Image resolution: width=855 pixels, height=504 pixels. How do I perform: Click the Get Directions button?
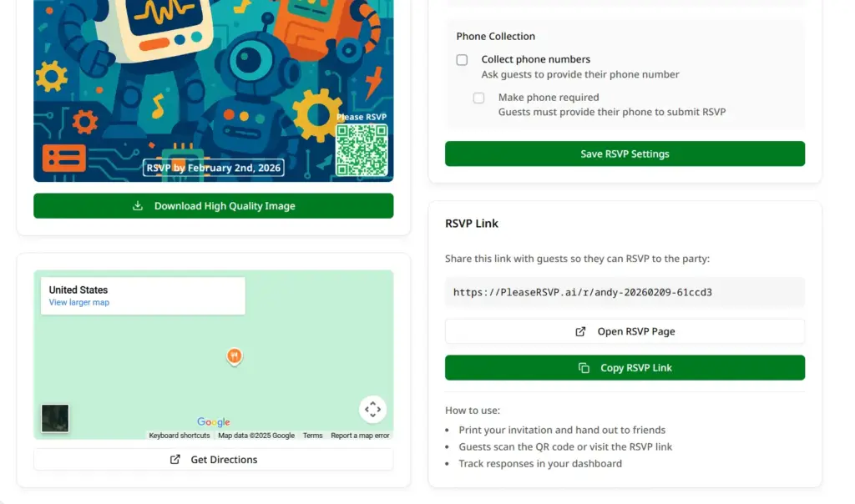coord(213,459)
